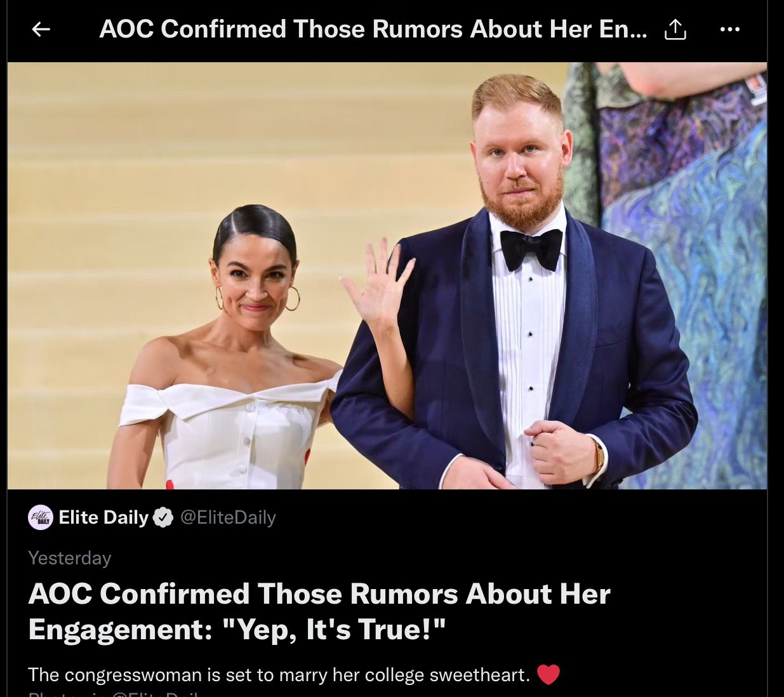Open the three-dot more options menu
The height and width of the screenshot is (697, 784).
point(730,29)
